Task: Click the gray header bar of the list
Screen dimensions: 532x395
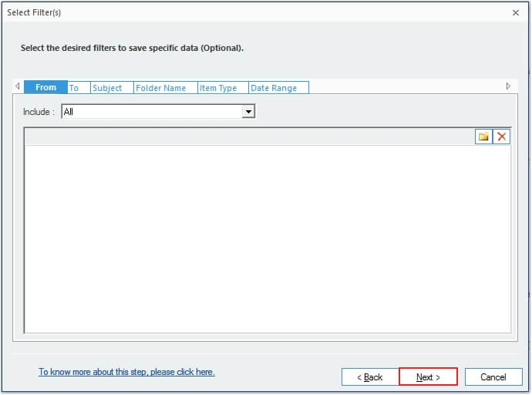Action: click(247, 137)
